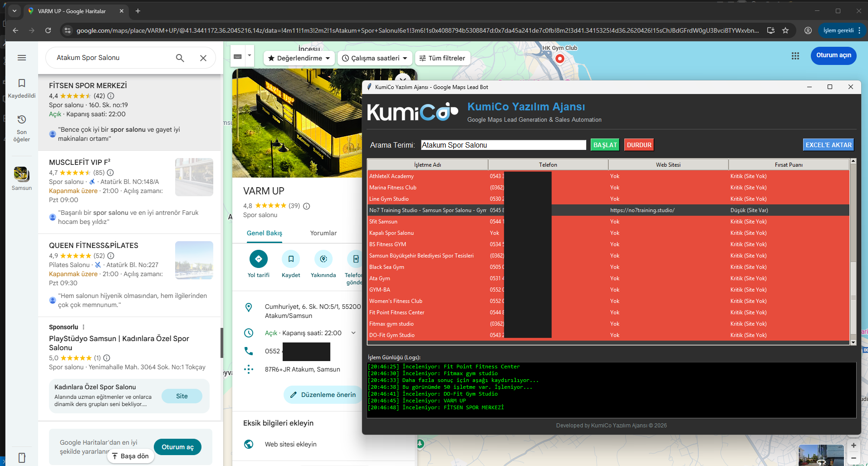Open the Chrome tab search dropdown
The image size is (868, 466).
tap(15, 11)
